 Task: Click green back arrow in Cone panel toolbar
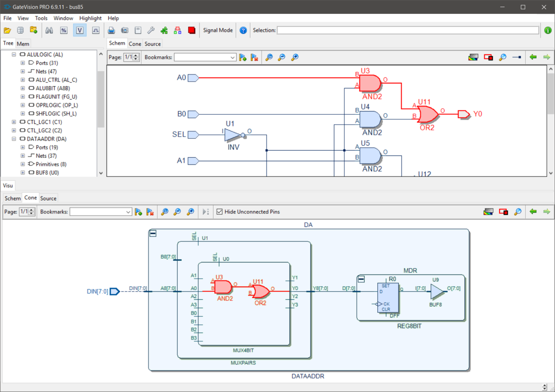[x=533, y=212]
